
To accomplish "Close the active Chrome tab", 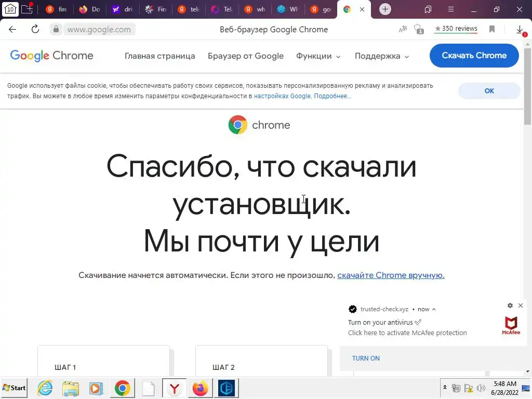I will [362, 9].
